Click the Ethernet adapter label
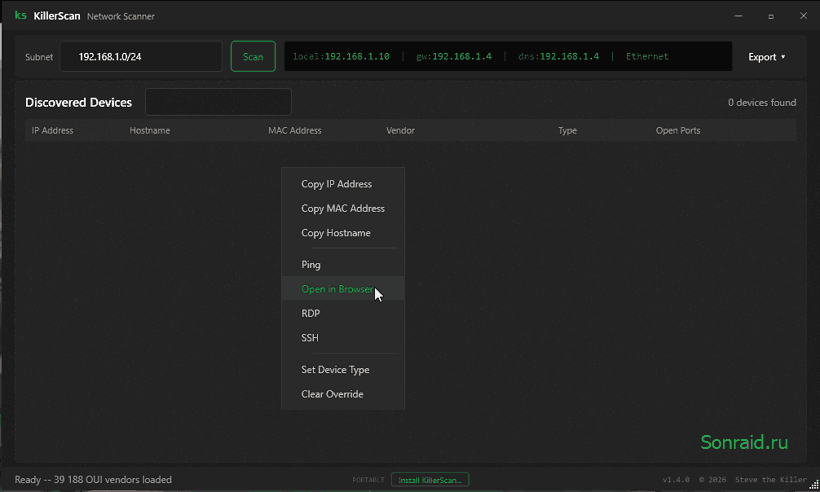 (x=647, y=56)
